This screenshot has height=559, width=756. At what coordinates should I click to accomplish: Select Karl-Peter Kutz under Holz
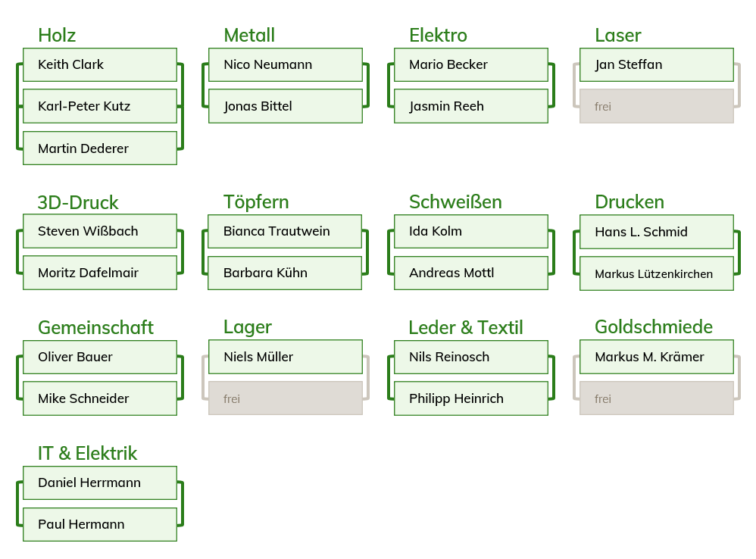tap(100, 106)
